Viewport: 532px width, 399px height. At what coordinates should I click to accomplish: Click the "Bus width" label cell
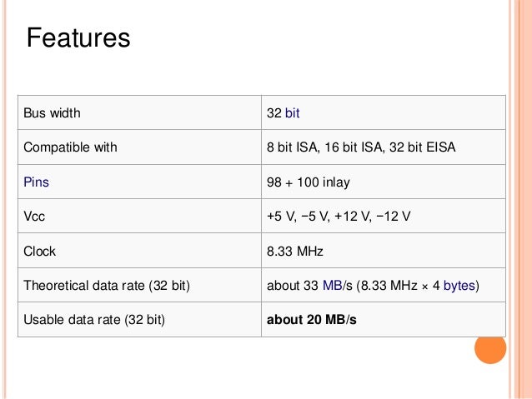click(52, 112)
